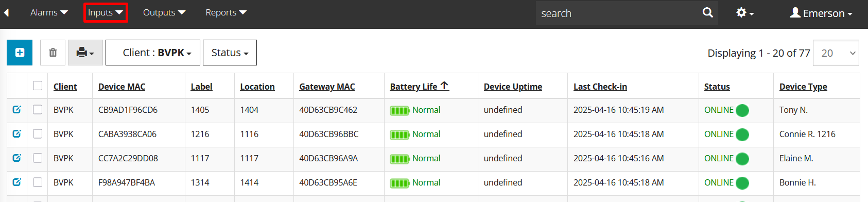Sort by Last Check-in column header
The height and width of the screenshot is (202, 868).
(600, 87)
